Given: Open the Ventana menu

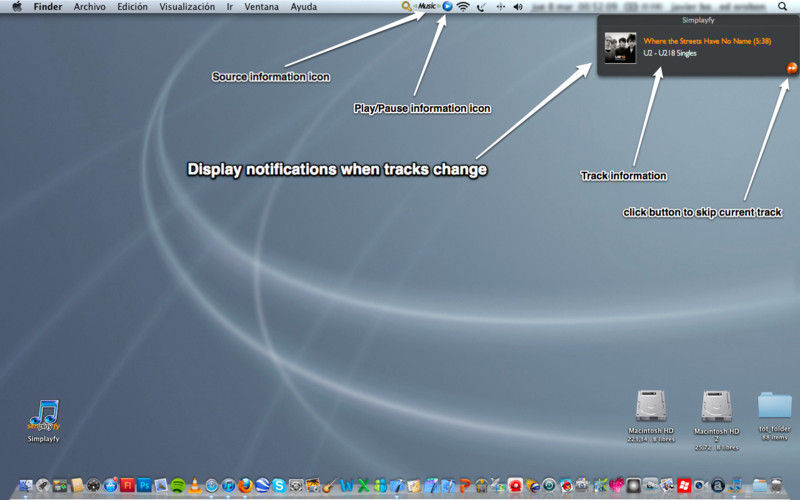Looking at the screenshot, I should (261, 6).
